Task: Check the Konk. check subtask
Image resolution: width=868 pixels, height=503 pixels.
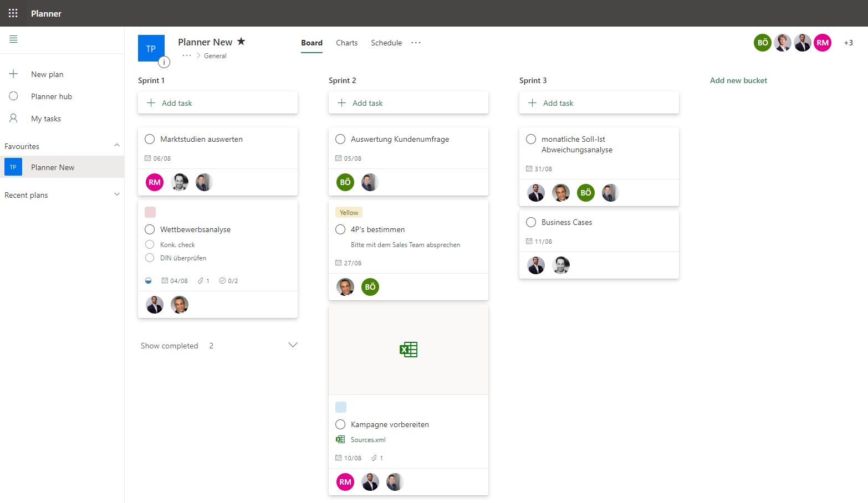Action: pyautogui.click(x=149, y=244)
